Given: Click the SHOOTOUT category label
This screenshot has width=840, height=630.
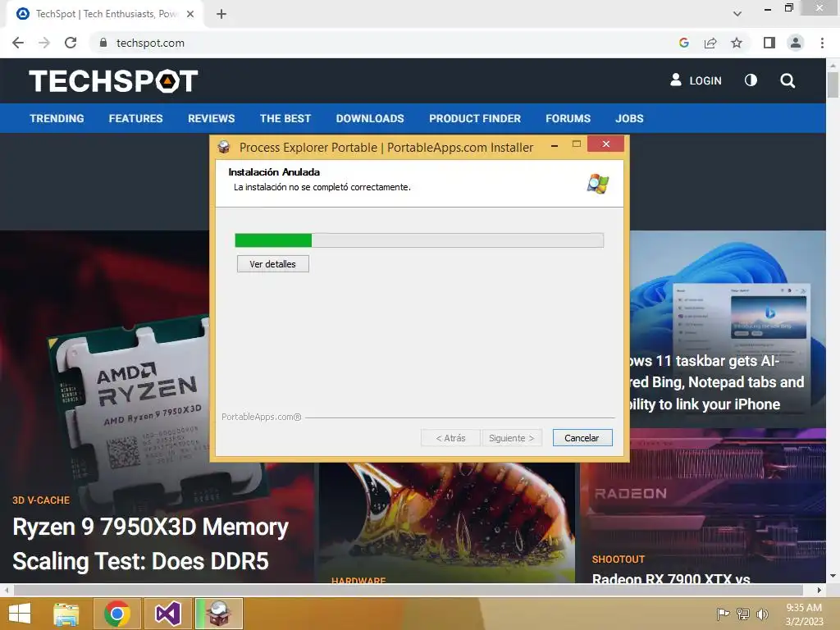Looking at the screenshot, I should click(619, 559).
